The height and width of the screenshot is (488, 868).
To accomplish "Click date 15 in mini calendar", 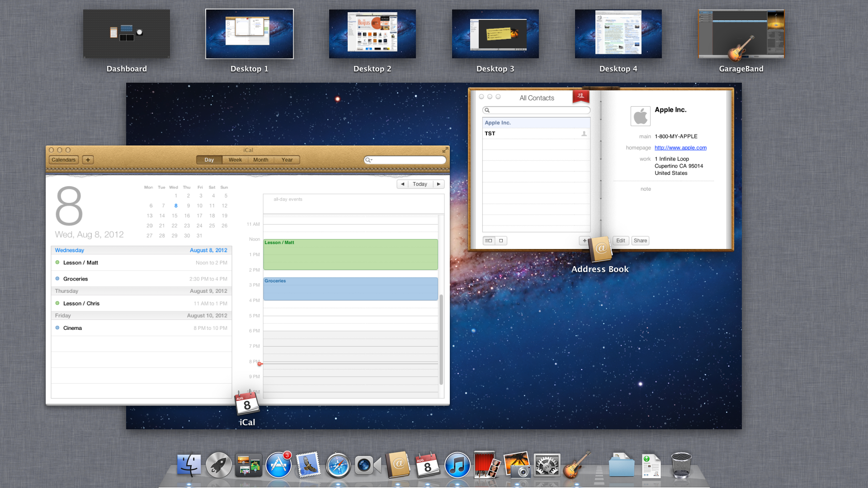I will [175, 216].
